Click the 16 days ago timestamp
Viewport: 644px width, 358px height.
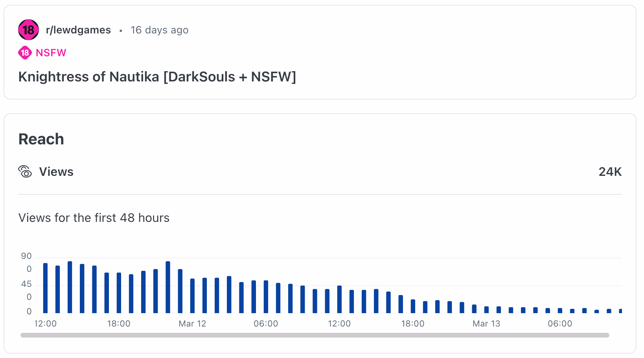(x=160, y=30)
